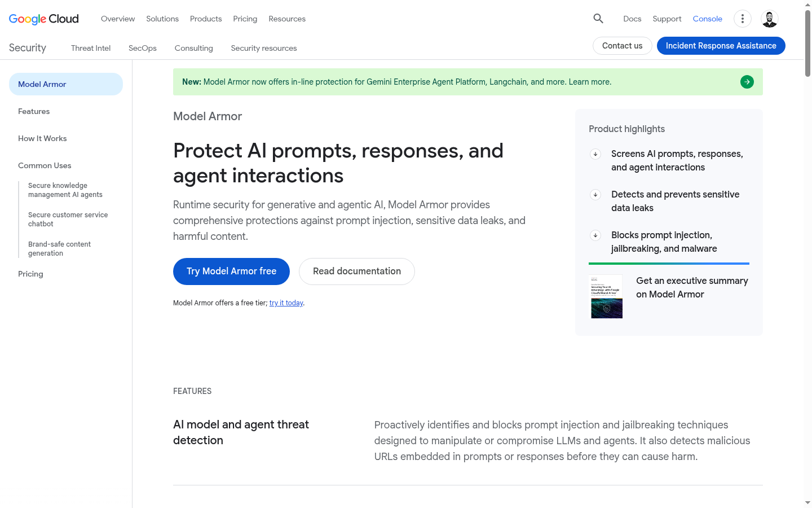Click green arrow icon in announcement banner

point(747,82)
